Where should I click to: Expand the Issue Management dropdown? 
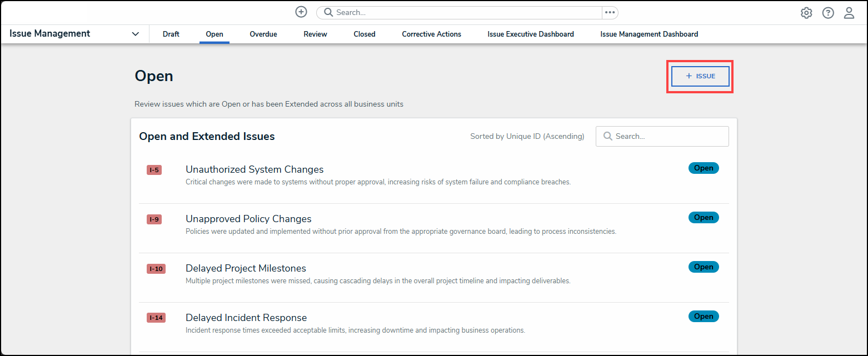[x=136, y=34]
